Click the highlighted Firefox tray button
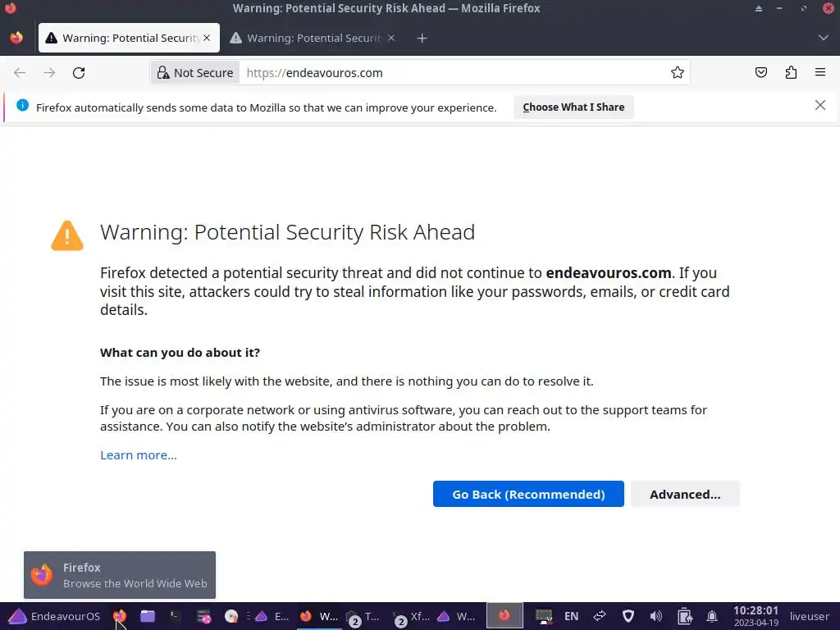 (504, 615)
